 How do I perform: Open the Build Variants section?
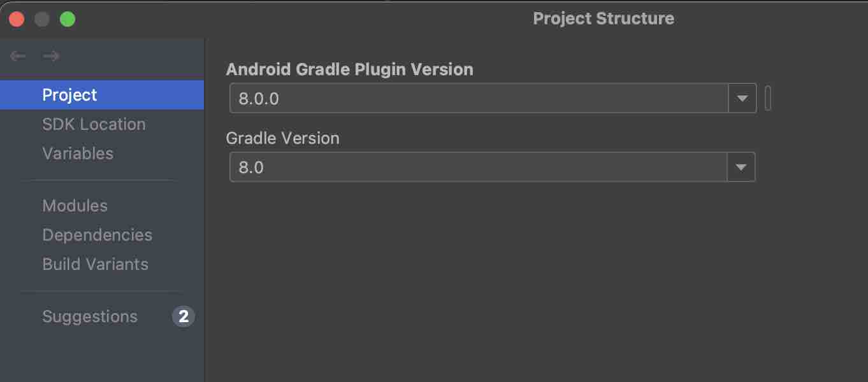tap(95, 264)
